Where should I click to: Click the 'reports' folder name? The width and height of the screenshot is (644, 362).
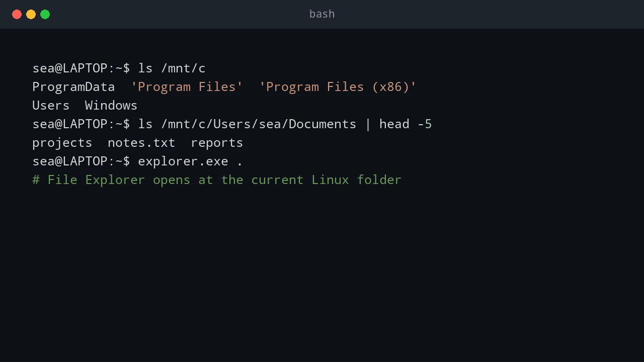point(217,143)
